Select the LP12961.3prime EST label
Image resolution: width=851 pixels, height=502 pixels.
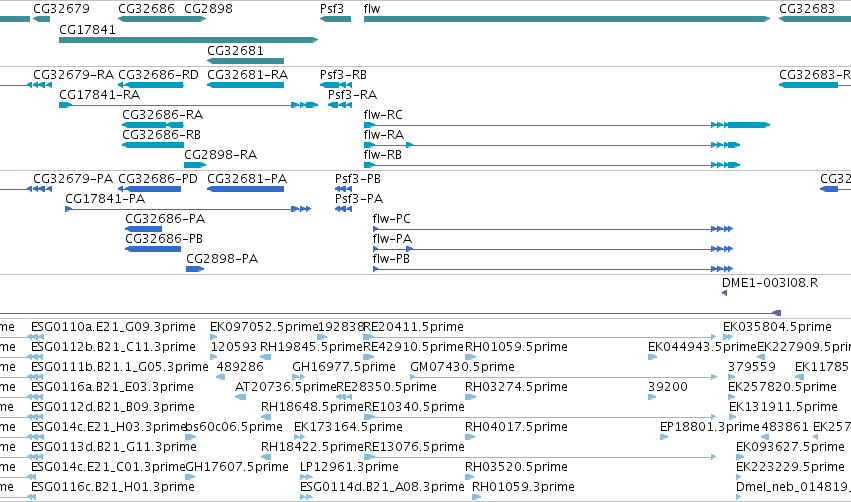[349, 467]
